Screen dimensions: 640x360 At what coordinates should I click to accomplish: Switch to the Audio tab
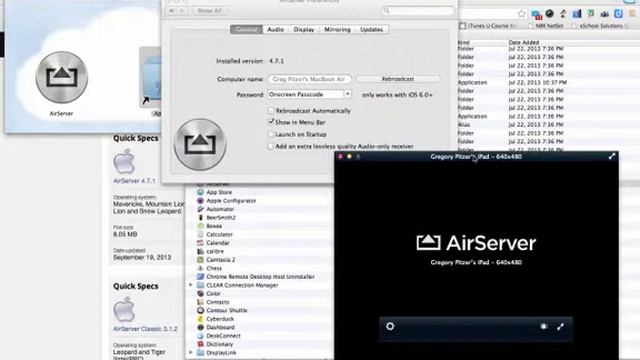[x=276, y=29]
